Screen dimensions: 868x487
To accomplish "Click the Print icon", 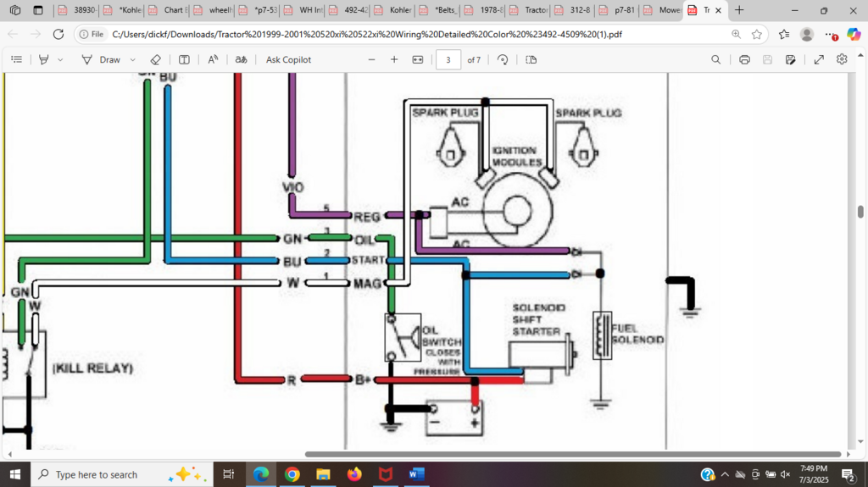I will coord(744,60).
